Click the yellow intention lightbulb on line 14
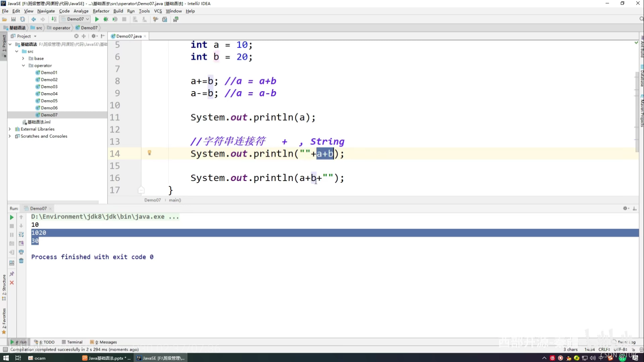The width and height of the screenshot is (644, 362). click(150, 153)
